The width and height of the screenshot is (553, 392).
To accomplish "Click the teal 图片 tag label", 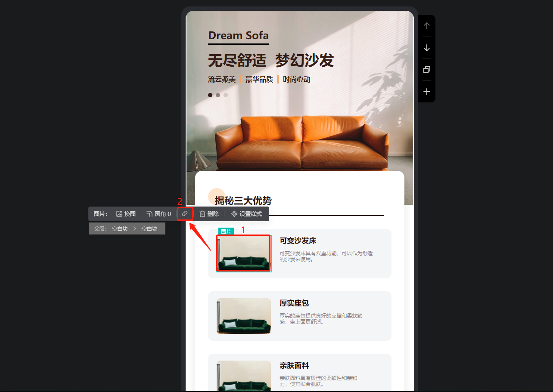I will (226, 231).
